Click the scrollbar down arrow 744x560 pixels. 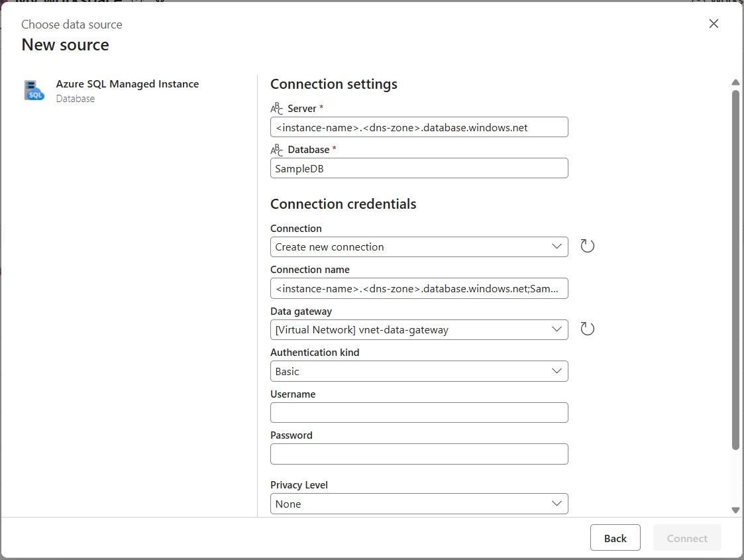click(x=735, y=510)
